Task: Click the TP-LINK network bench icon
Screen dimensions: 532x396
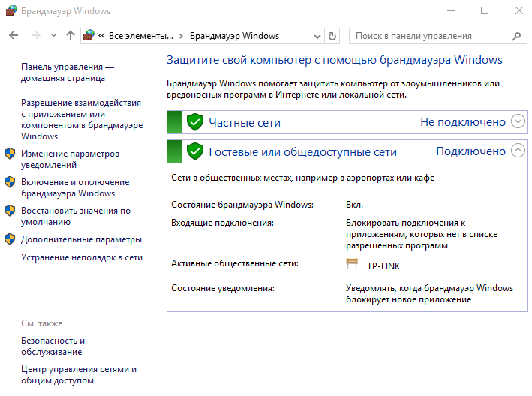Action: [352, 263]
